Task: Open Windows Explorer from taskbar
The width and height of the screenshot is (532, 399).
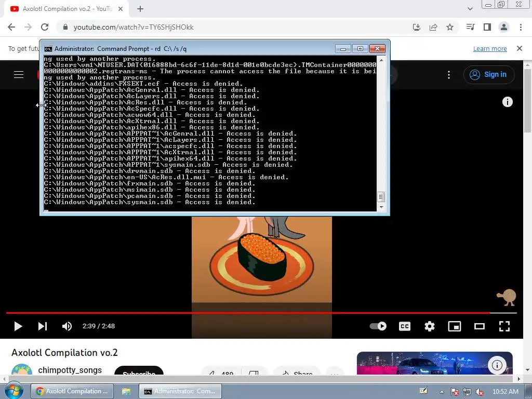Action: 126,391
